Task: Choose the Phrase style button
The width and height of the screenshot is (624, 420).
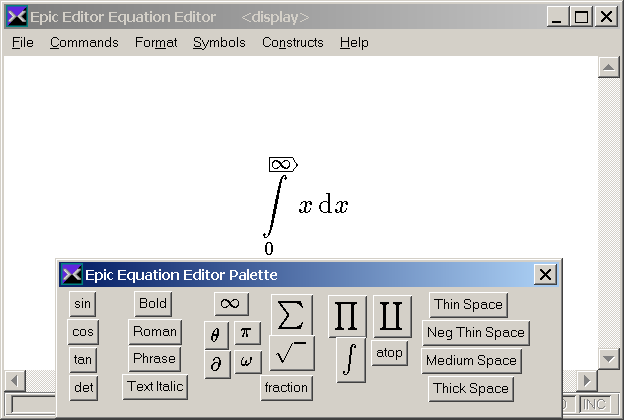Action: pos(154,359)
